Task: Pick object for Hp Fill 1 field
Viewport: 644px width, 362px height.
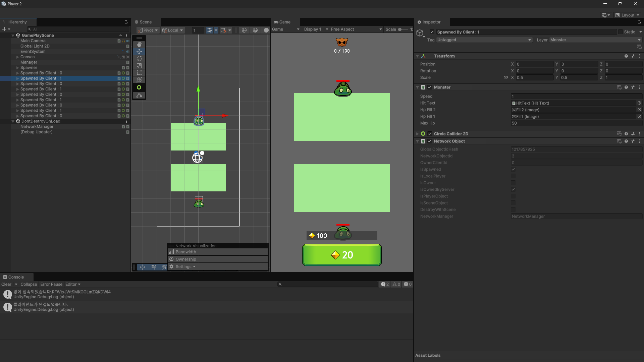Action: pyautogui.click(x=639, y=117)
